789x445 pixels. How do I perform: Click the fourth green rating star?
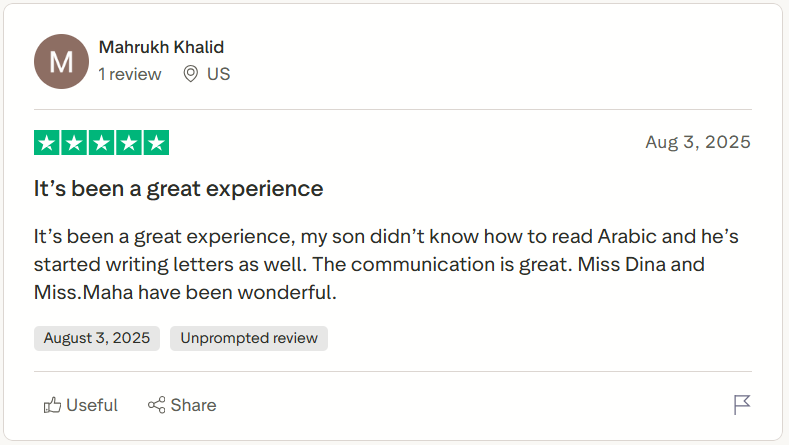(x=129, y=143)
